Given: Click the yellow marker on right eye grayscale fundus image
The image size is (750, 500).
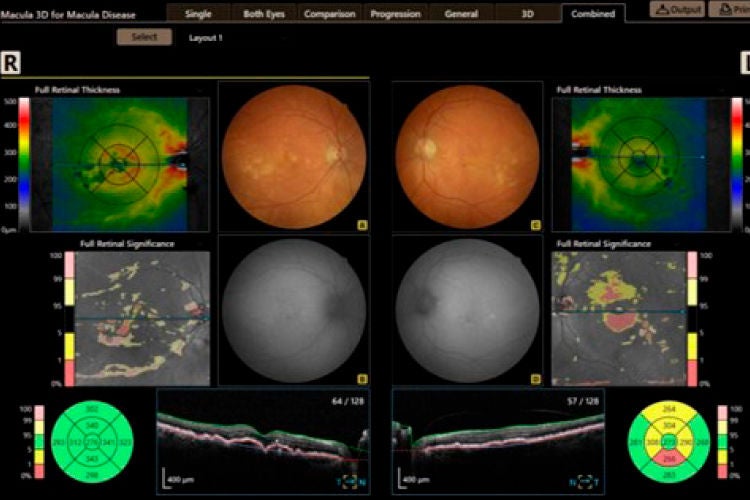Looking at the screenshot, I should coord(362,379).
